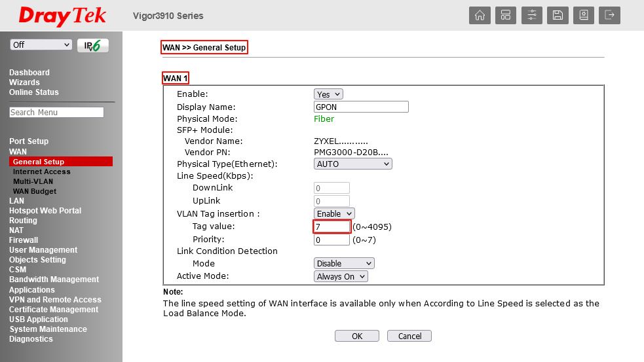Screen dimensions: 644x362
Task: Click the Search Menu box
Action: [x=57, y=113]
